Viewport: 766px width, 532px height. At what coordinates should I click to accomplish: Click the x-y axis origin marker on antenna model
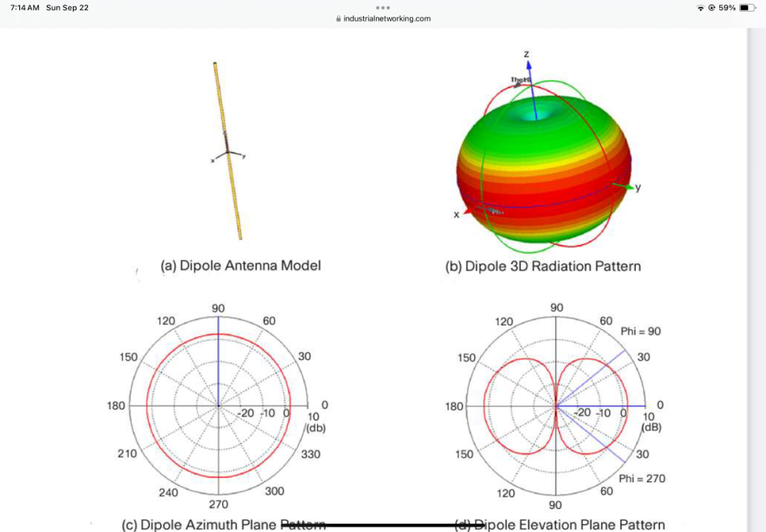coord(228,152)
